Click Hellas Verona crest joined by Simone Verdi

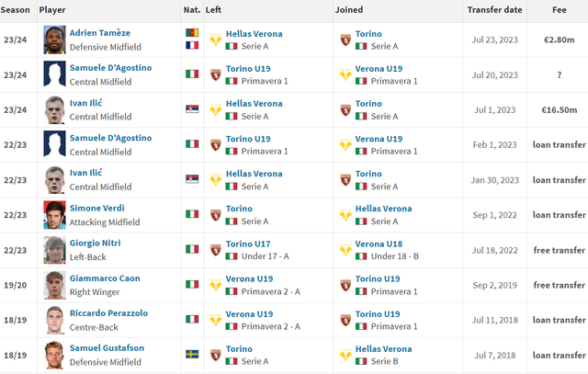coord(345,215)
